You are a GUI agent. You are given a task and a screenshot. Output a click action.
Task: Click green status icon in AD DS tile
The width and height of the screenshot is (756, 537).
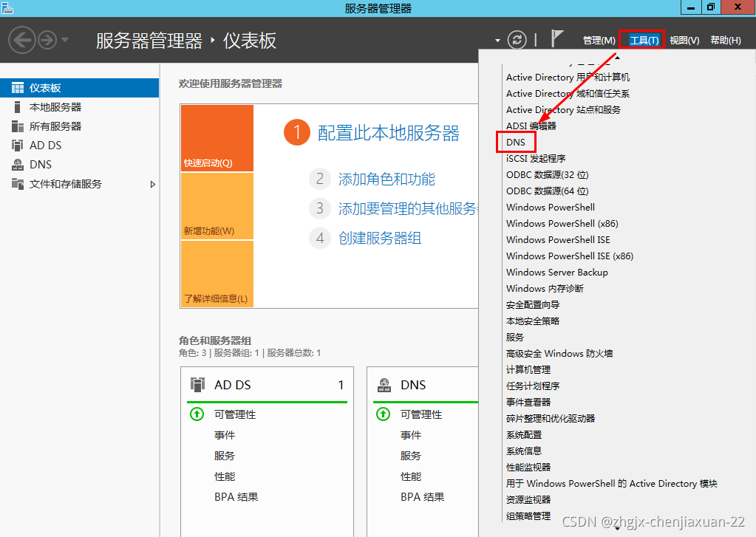pyautogui.click(x=197, y=414)
